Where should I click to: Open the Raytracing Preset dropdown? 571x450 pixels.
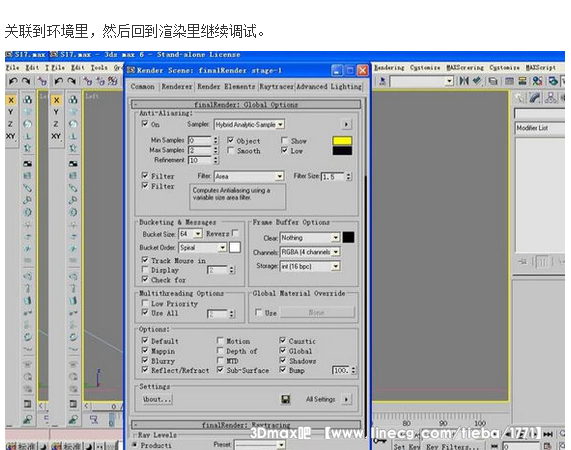tap(260, 445)
